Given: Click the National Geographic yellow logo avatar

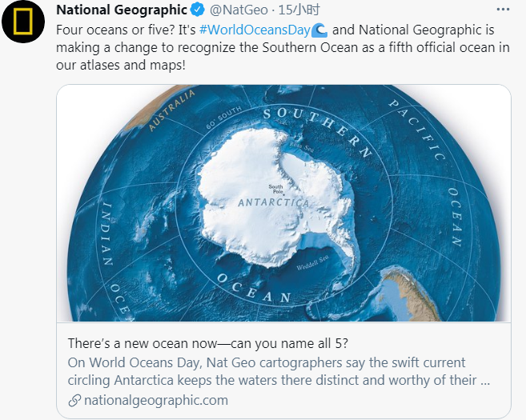Looking at the screenshot, I should 22,22.
